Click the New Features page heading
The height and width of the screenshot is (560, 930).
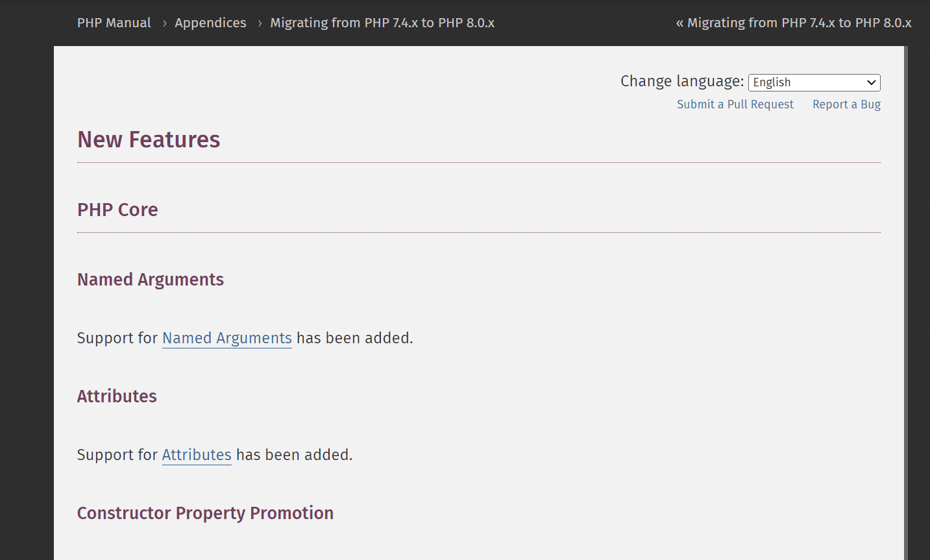(149, 140)
